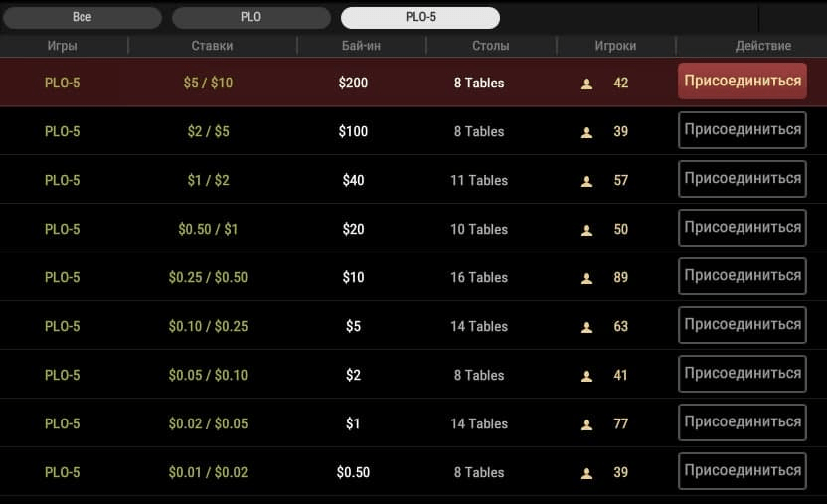This screenshot has height=504, width=827.
Task: Select the PLO-5 filter tab
Action: pos(420,18)
